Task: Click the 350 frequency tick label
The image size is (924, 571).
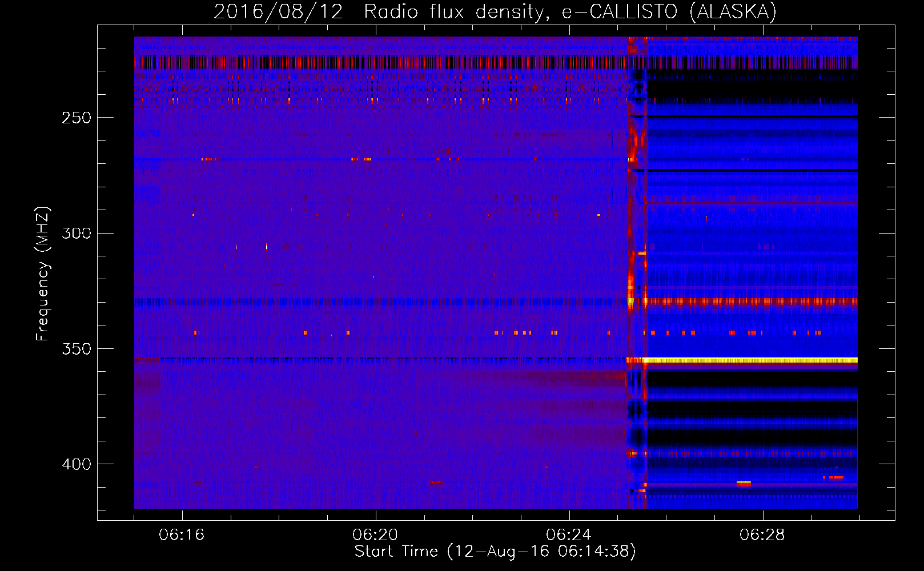Action: coord(77,348)
